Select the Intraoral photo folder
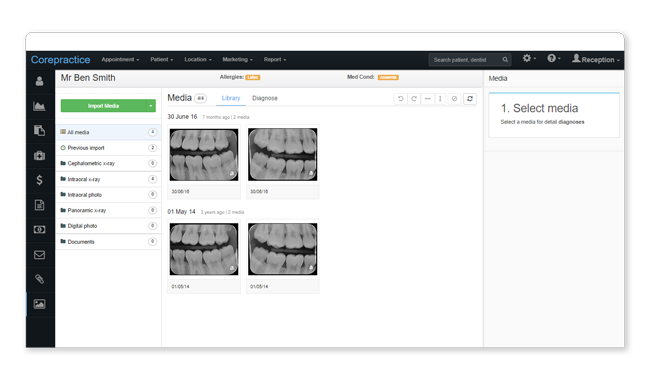 pyautogui.click(x=108, y=195)
